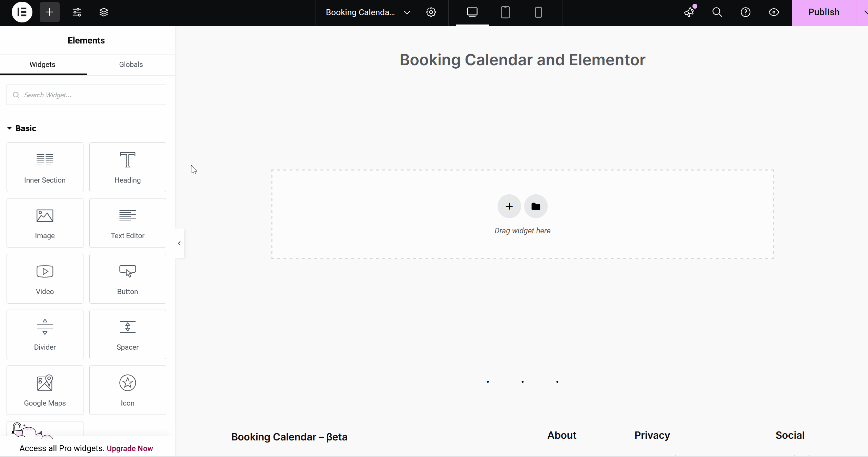Click the Drag widget here text
The width and height of the screenshot is (868, 457).
point(522,231)
